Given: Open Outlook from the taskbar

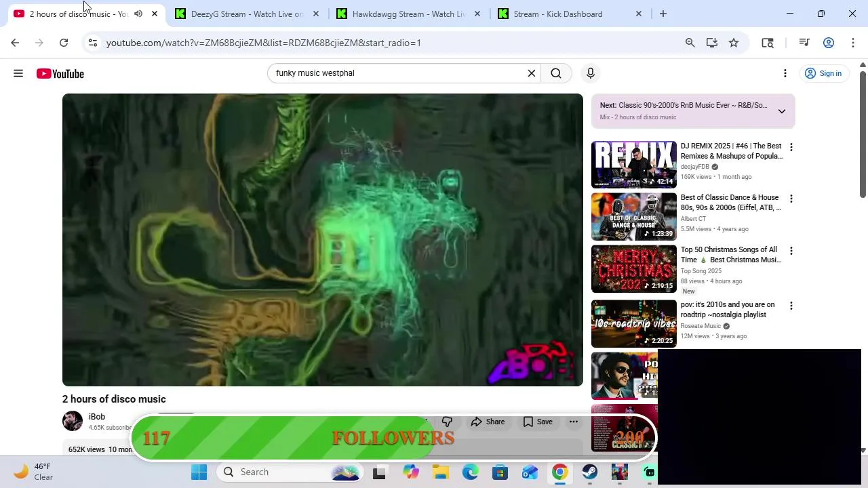Looking at the screenshot, I should (x=530, y=472).
